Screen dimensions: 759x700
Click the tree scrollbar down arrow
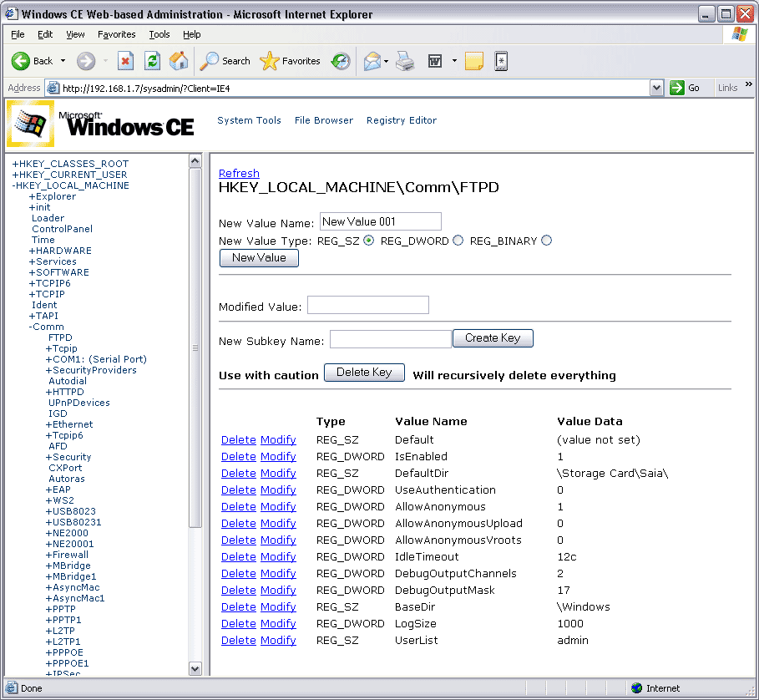(195, 669)
